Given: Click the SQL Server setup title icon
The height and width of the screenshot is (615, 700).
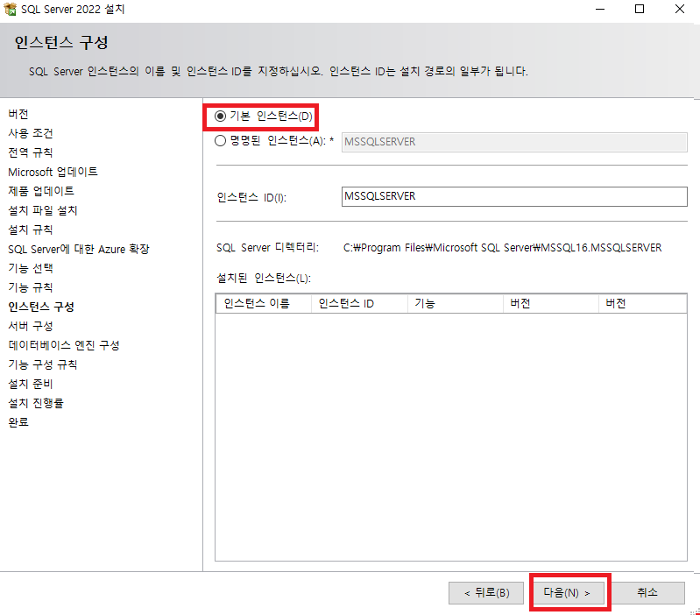Looking at the screenshot, I should [10, 9].
